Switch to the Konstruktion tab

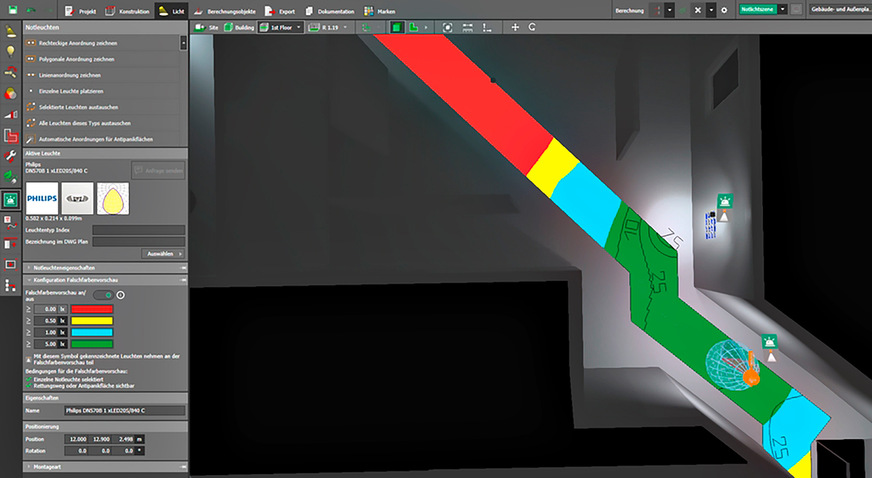click(130, 9)
